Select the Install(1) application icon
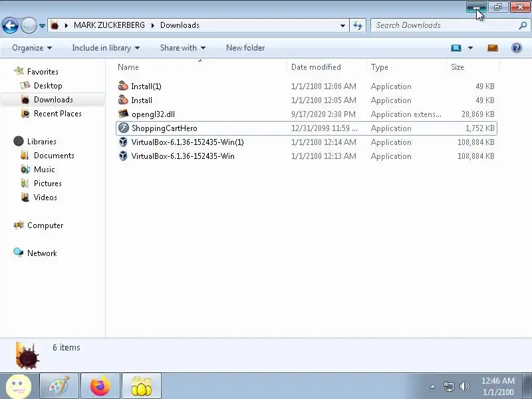Image resolution: width=532 pixels, height=399 pixels. point(123,86)
